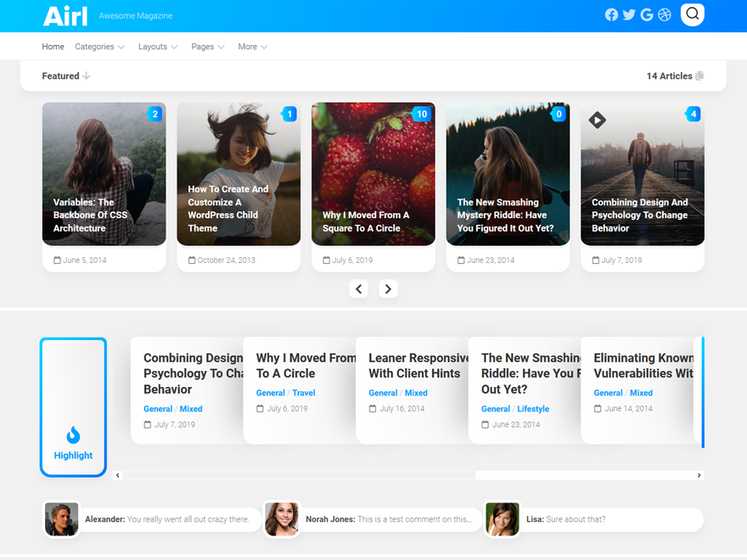Click the play icon on Combining Design card
The width and height of the screenshot is (747, 560).
click(598, 120)
